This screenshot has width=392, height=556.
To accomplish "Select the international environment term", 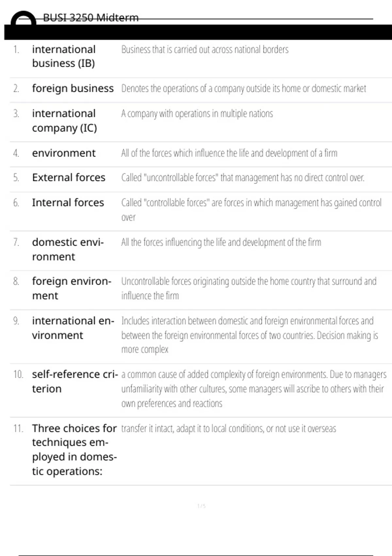I will [73, 328].
